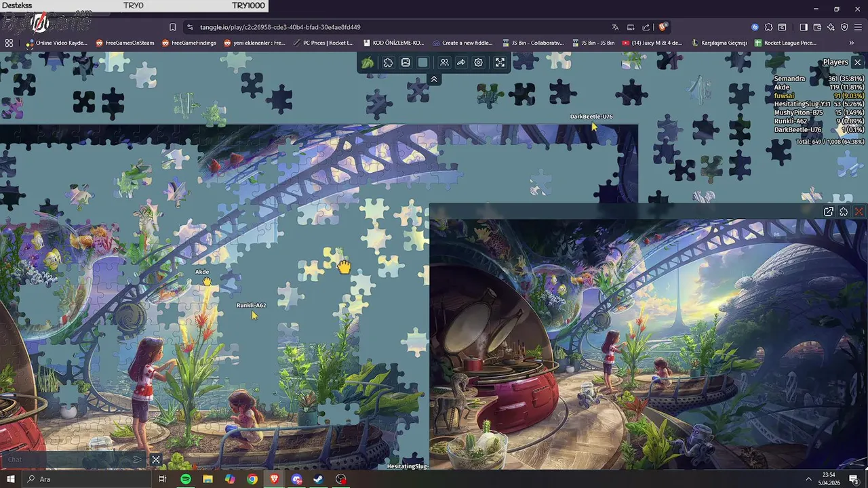Open the players list icon in toolbar
Viewport: 868px width, 488px height.
[444, 62]
